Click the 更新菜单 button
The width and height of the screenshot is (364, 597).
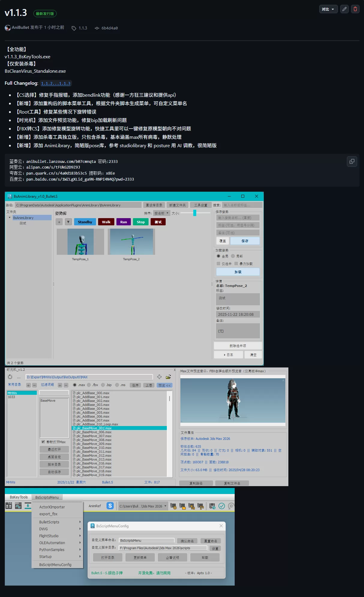pos(140,557)
